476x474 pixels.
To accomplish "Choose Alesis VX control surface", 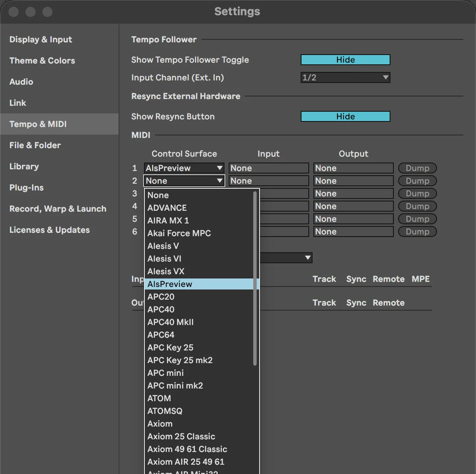I will click(199, 272).
